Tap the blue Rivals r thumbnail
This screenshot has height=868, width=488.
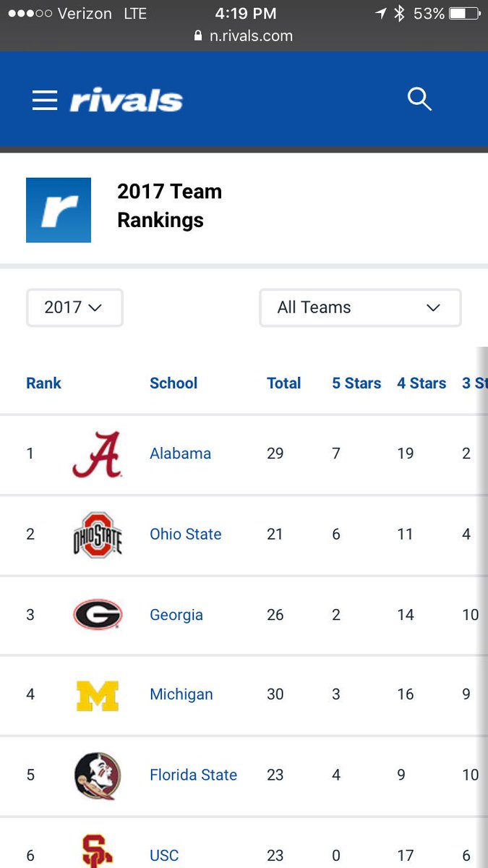(x=59, y=210)
